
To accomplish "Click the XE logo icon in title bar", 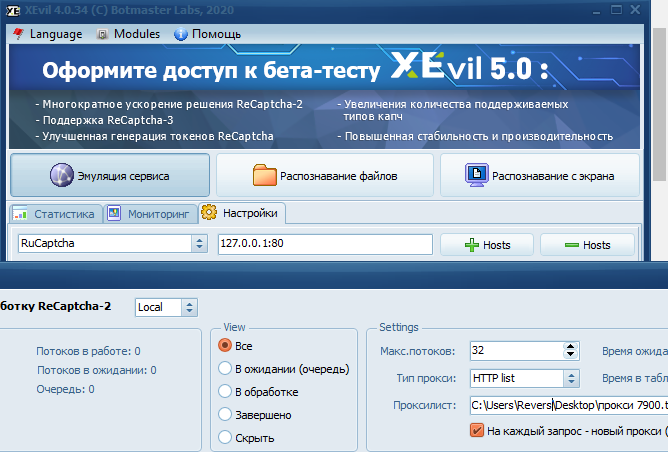I will point(13,10).
